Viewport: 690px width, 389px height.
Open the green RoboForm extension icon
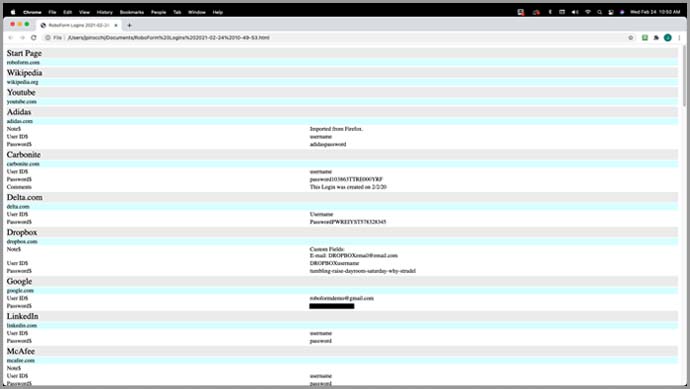pyautogui.click(x=645, y=38)
